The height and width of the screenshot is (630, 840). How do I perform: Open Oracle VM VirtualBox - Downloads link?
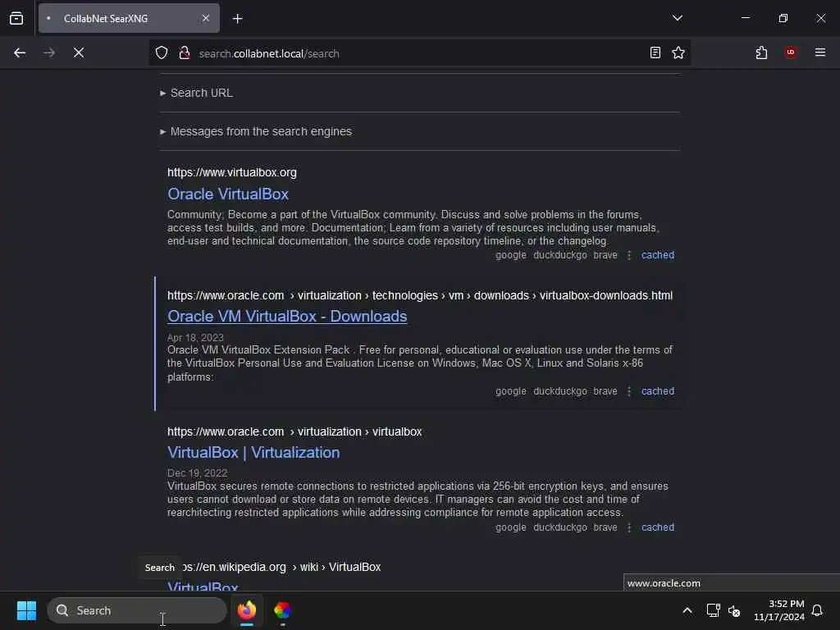coord(287,316)
